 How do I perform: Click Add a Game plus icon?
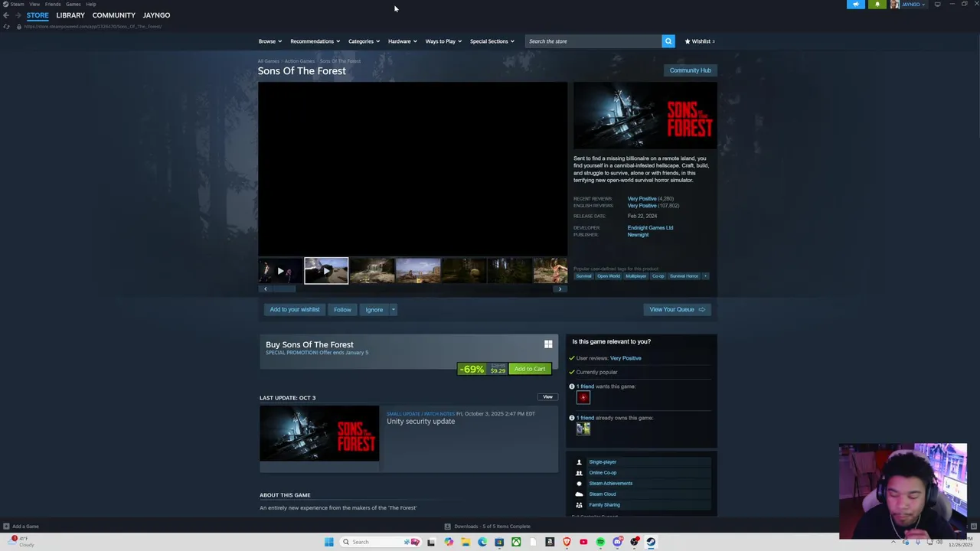pos(6,527)
